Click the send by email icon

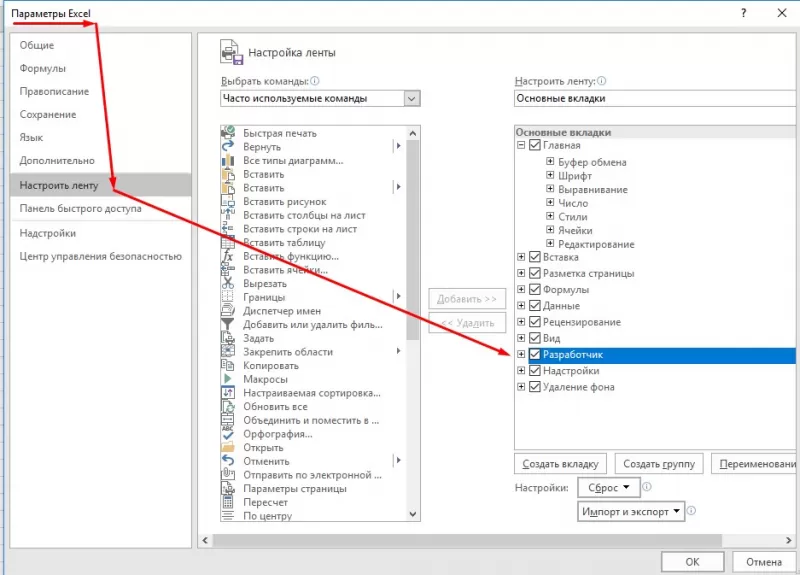tap(228, 475)
